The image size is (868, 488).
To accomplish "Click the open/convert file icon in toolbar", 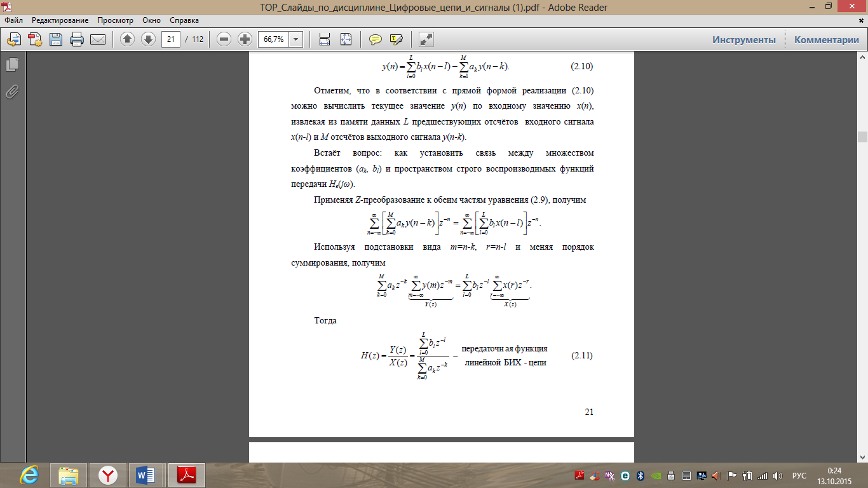I will pos(13,39).
